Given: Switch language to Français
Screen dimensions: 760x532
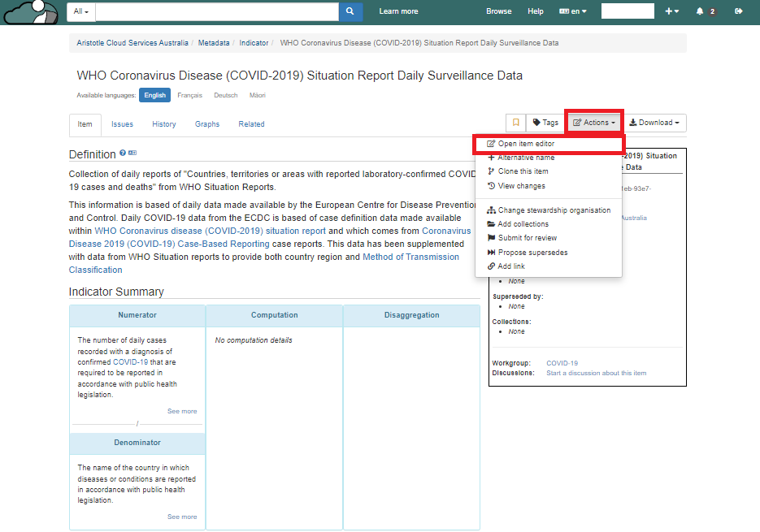Looking at the screenshot, I should (x=189, y=95).
